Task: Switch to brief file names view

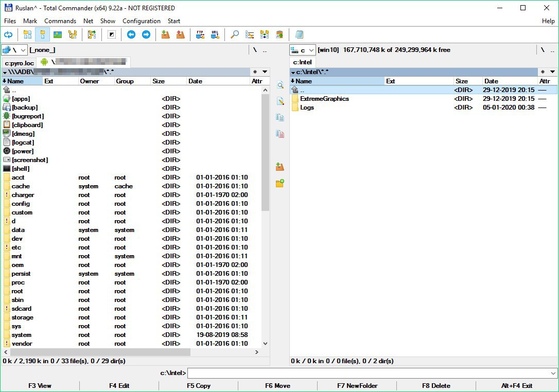Action: click(x=27, y=34)
